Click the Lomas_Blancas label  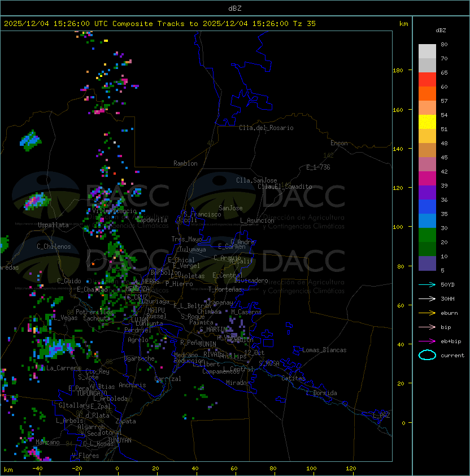tap(324, 350)
